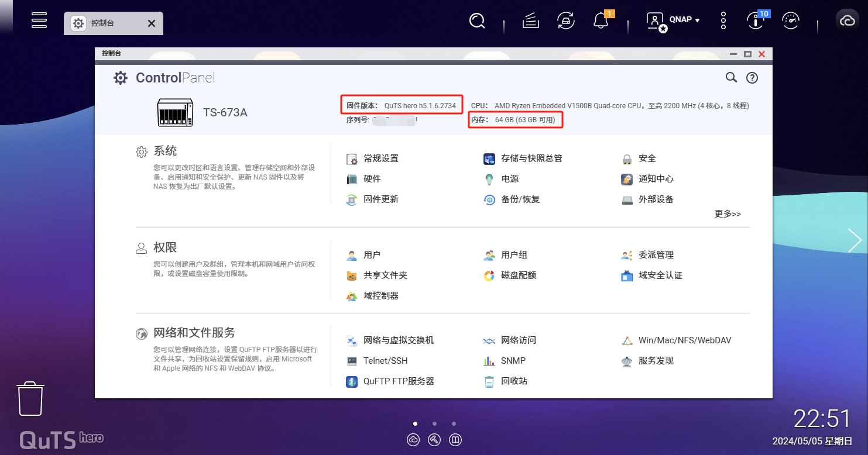868x455 pixels.
Task: Open the desktop search magnifier
Action: point(478,21)
